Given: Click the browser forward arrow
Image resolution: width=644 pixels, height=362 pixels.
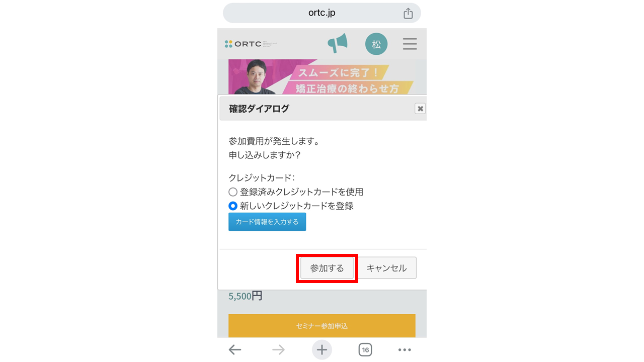Looking at the screenshot, I should (278, 350).
